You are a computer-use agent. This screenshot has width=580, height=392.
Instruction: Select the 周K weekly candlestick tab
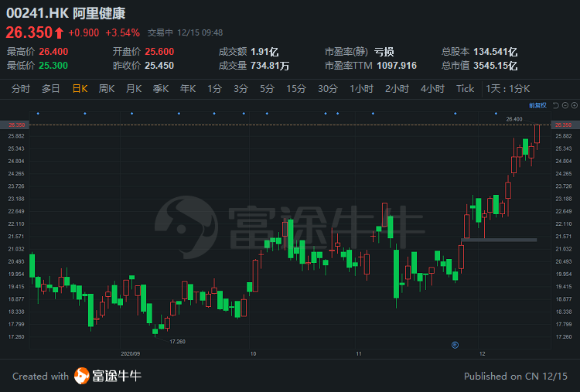(107, 89)
